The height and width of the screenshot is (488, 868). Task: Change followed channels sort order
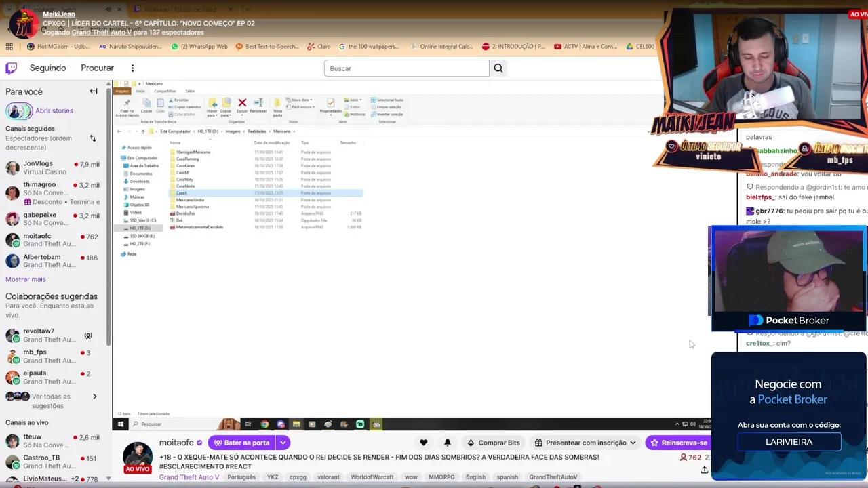pos(93,138)
